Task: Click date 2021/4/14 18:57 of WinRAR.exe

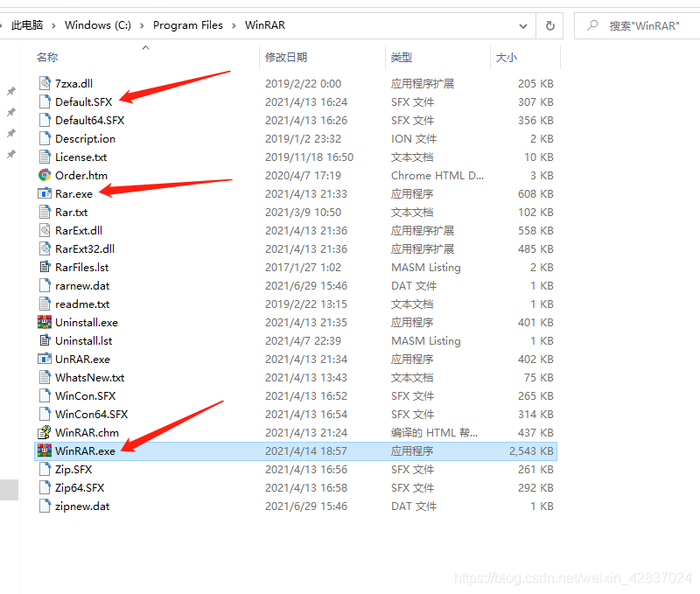Action: (x=305, y=451)
